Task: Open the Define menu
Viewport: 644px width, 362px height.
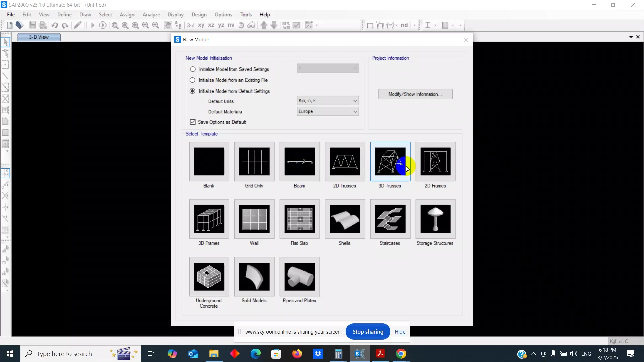Action: [x=64, y=15]
